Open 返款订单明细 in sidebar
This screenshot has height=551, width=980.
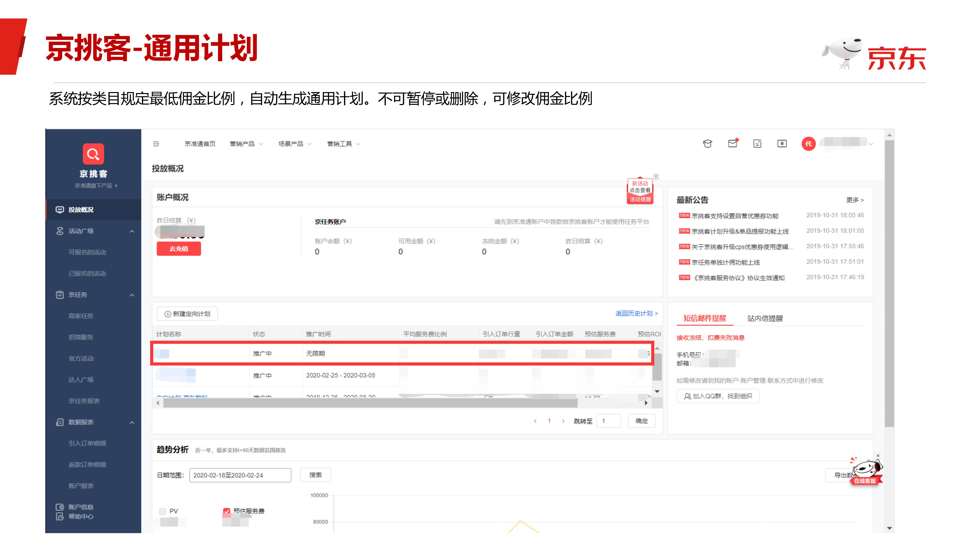[87, 465]
